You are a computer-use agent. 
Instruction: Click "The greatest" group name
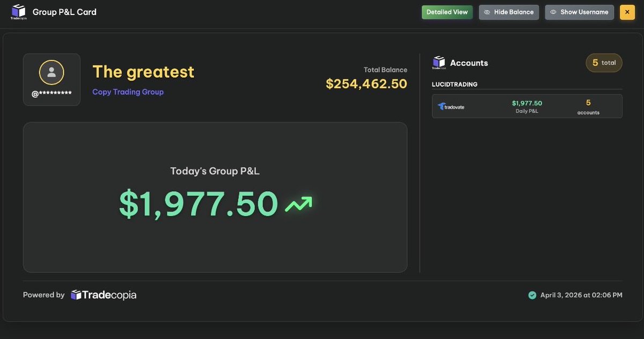coord(143,71)
